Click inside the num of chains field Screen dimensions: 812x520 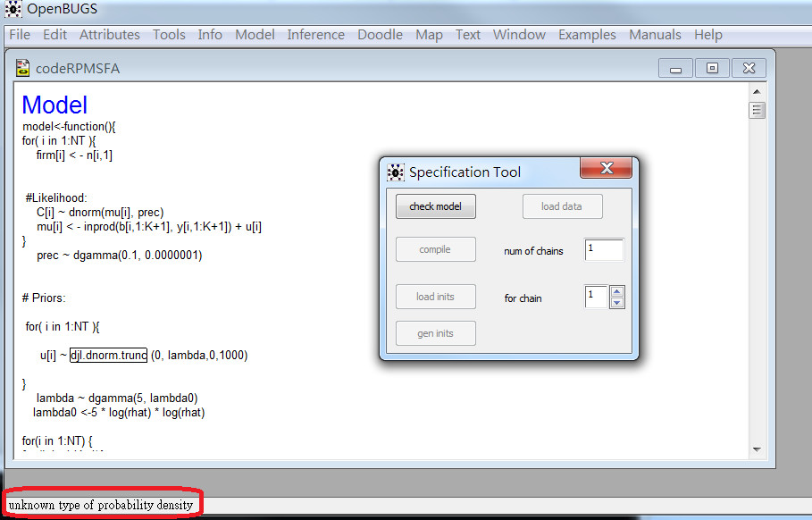[604, 251]
